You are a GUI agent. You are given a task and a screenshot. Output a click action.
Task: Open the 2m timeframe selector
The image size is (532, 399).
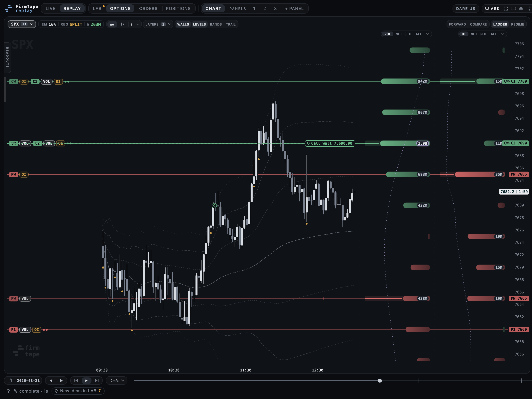click(x=134, y=24)
